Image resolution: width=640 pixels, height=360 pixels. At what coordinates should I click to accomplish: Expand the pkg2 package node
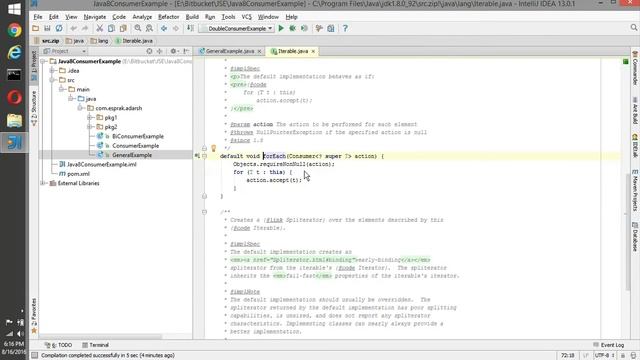click(x=89, y=127)
